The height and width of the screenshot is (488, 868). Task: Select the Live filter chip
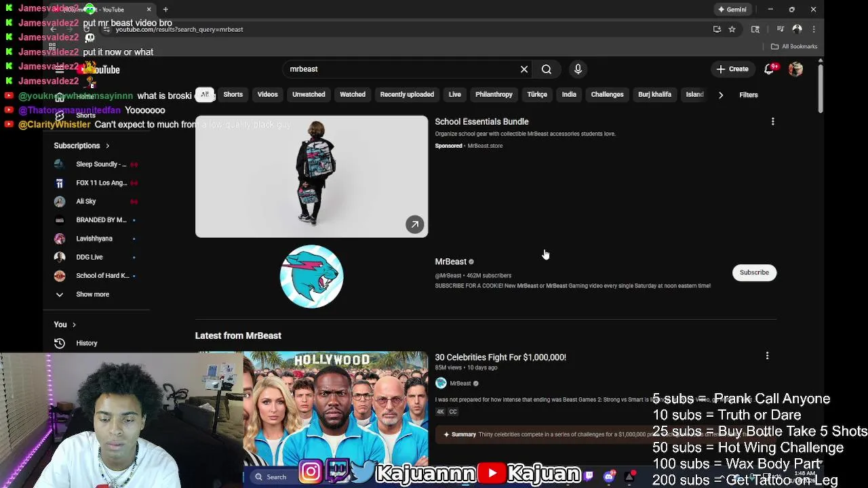[455, 95]
